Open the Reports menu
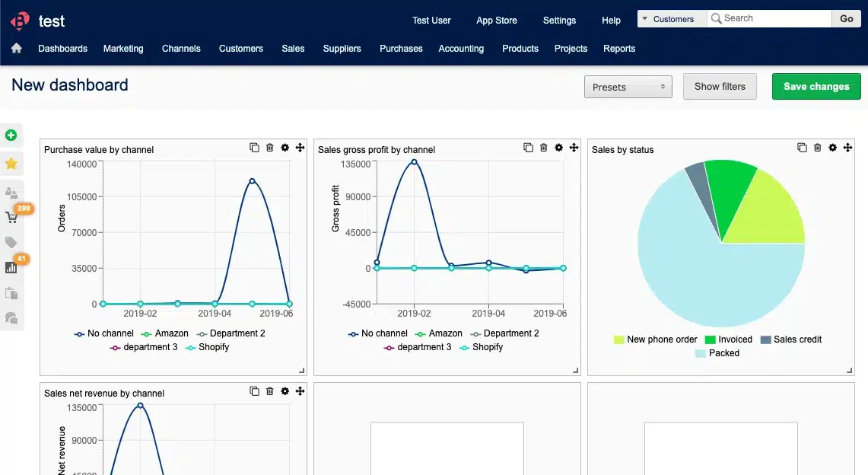Screen dimensions: 868x475 (x=619, y=49)
